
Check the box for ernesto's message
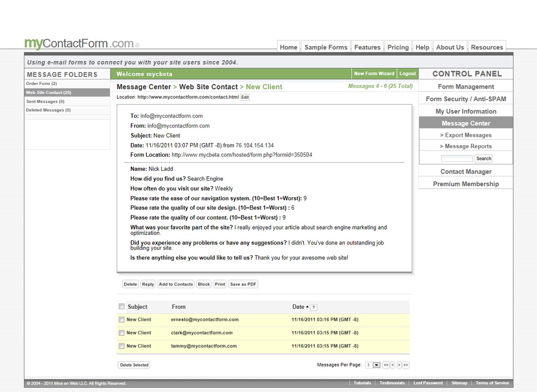121,320
